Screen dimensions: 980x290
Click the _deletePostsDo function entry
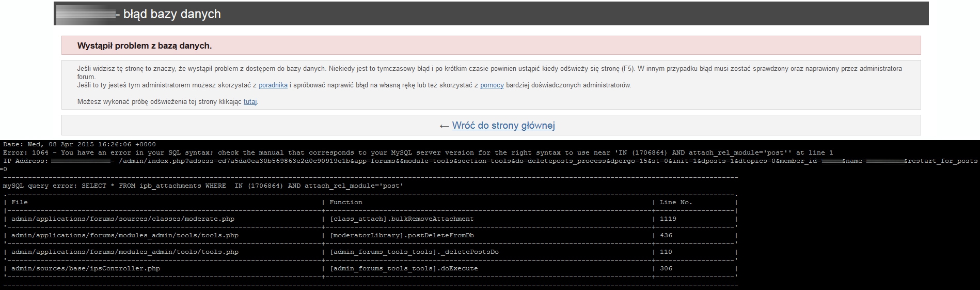click(414, 252)
